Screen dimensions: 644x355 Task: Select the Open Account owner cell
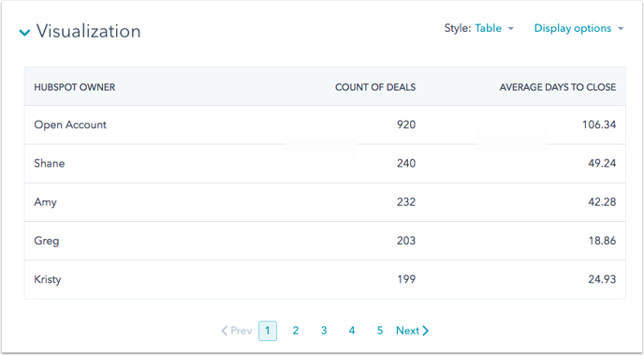coord(70,125)
